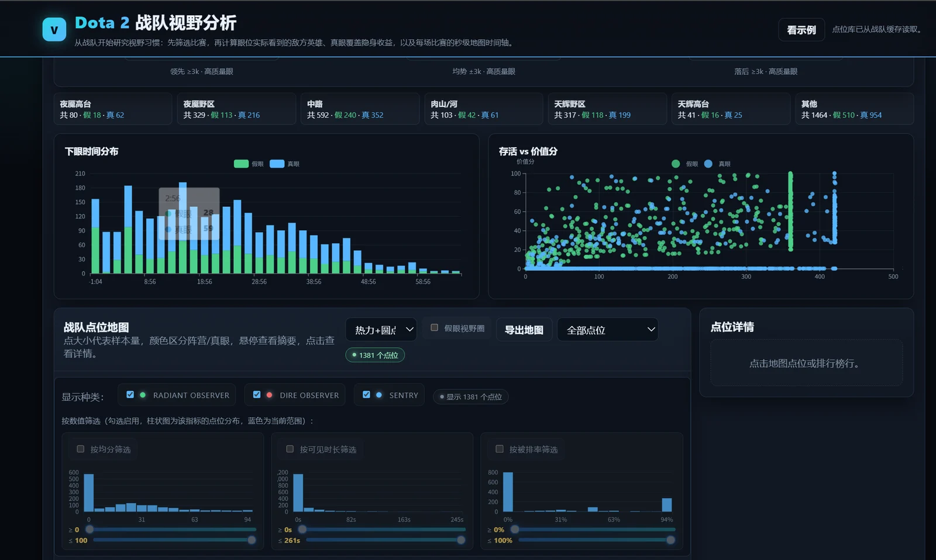936x560 pixels.
Task: Click the tallest bar in 按均分筛选 histogram
Action: point(89,493)
